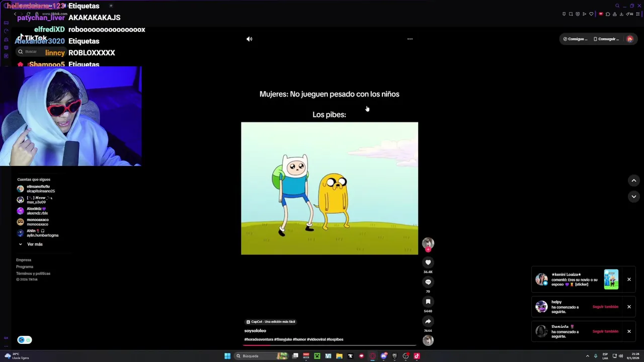Open the profile avatar in the top-right pill
The height and width of the screenshot is (362, 644).
tap(630, 39)
